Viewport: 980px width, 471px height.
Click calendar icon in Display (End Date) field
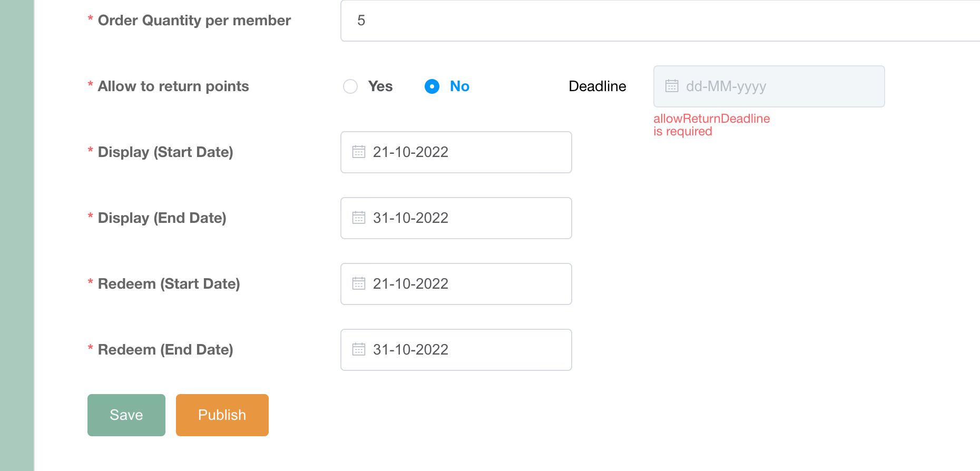(359, 218)
